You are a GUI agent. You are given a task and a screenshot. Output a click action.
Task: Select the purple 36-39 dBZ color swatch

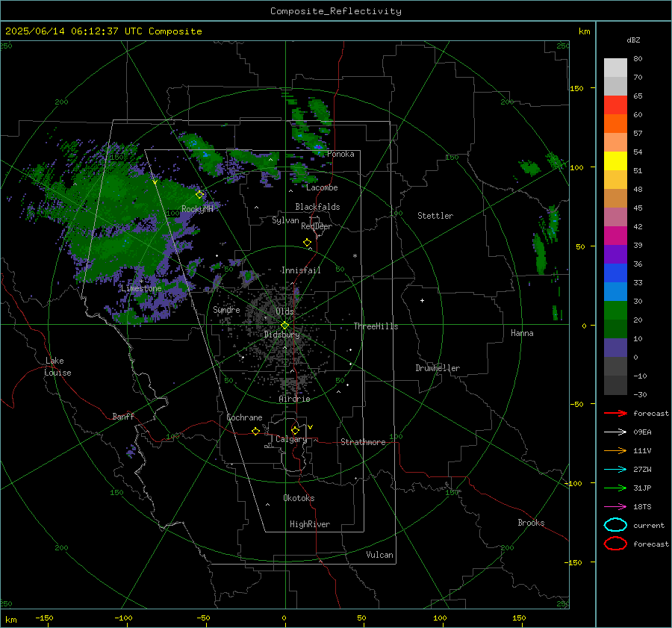point(615,254)
